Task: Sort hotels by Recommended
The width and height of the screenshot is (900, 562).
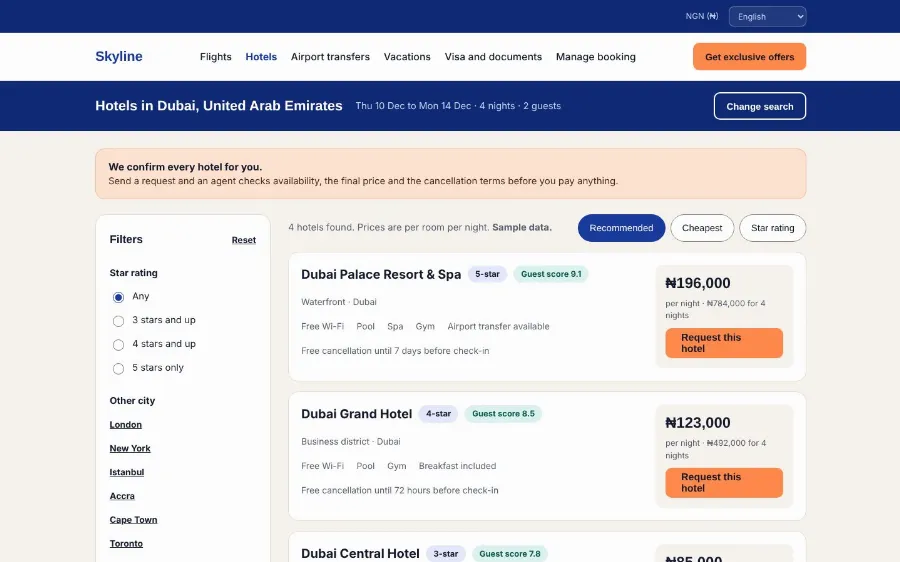Action: [621, 228]
